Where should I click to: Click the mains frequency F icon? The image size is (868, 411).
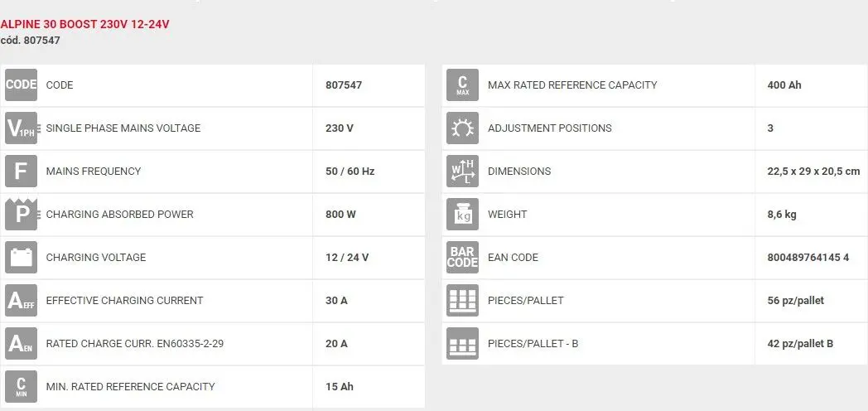point(22,172)
